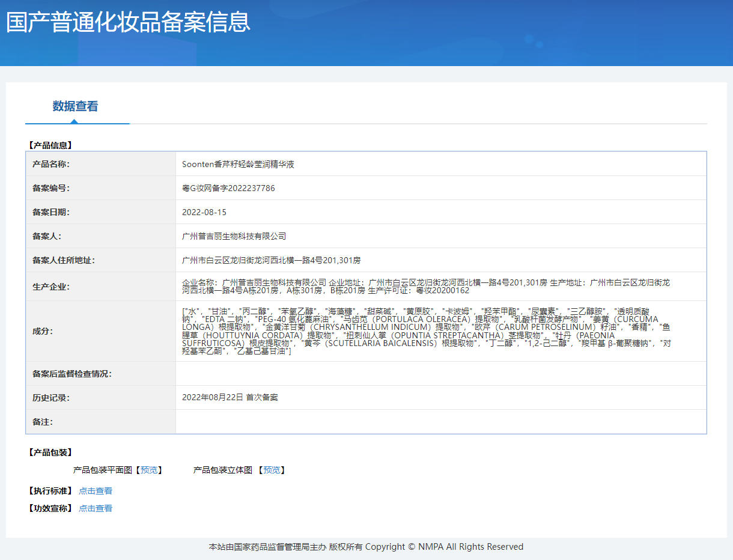Click filing date 2022-08-15
The width and height of the screenshot is (733, 560).
(204, 212)
